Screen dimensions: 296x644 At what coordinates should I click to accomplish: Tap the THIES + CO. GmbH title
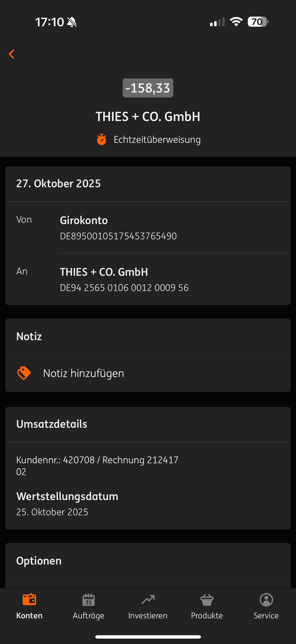[x=148, y=117]
